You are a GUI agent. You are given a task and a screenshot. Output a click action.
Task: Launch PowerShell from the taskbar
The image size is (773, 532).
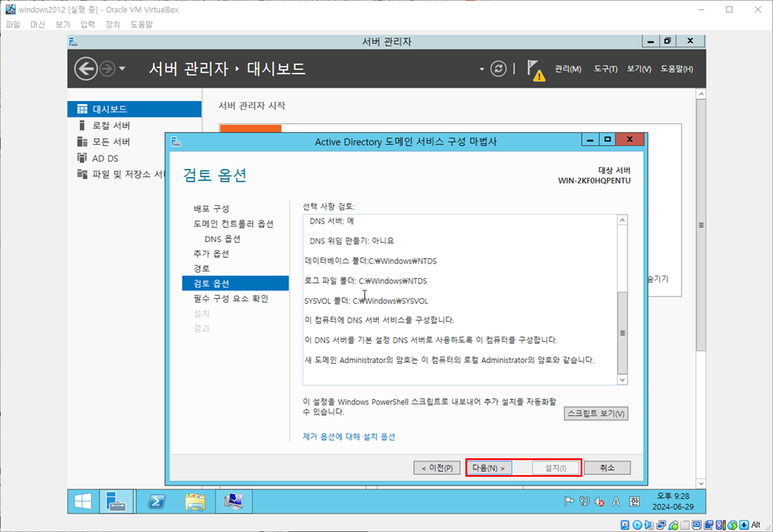click(157, 502)
